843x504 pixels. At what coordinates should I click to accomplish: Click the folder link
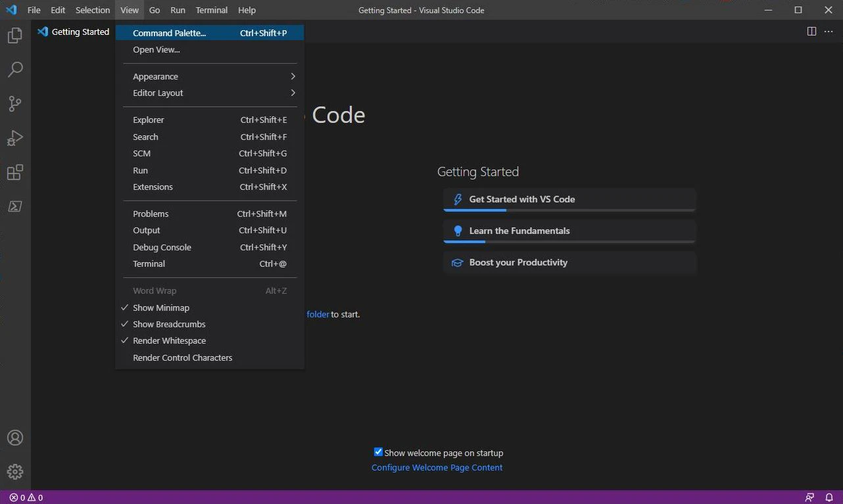318,314
